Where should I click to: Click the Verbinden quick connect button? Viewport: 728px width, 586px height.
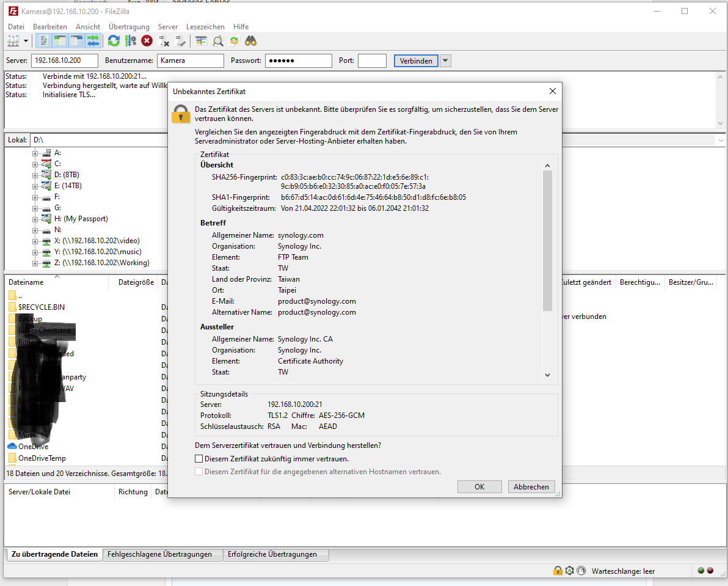pos(416,61)
